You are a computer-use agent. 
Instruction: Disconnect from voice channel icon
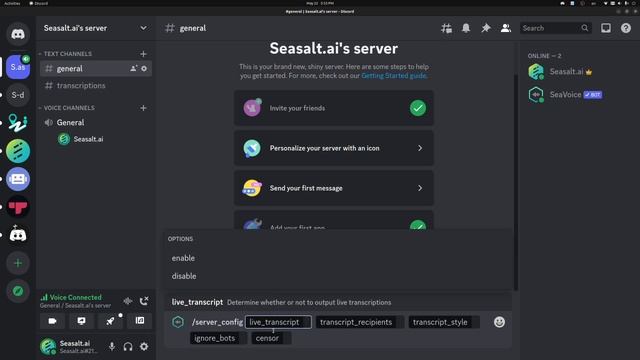pos(144,301)
